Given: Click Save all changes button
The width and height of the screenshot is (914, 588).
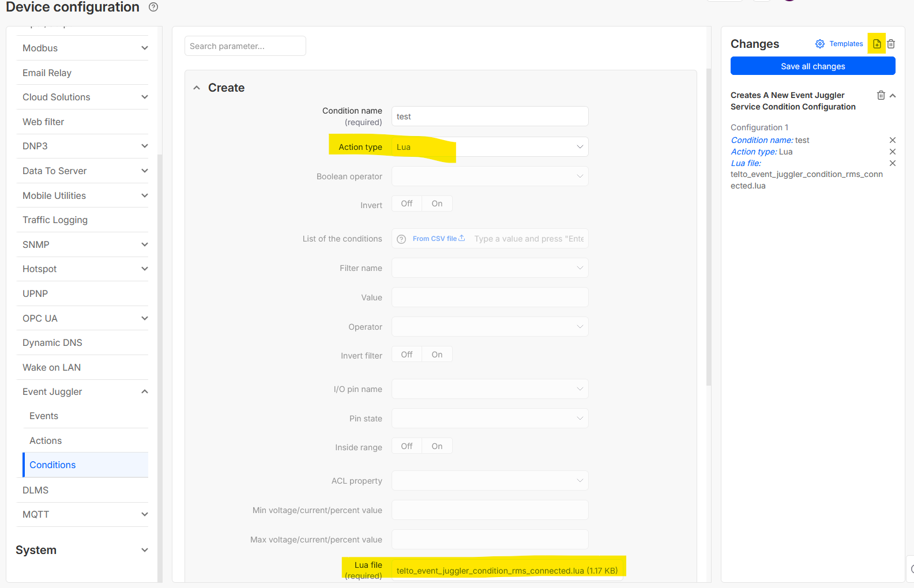Looking at the screenshot, I should pos(813,66).
